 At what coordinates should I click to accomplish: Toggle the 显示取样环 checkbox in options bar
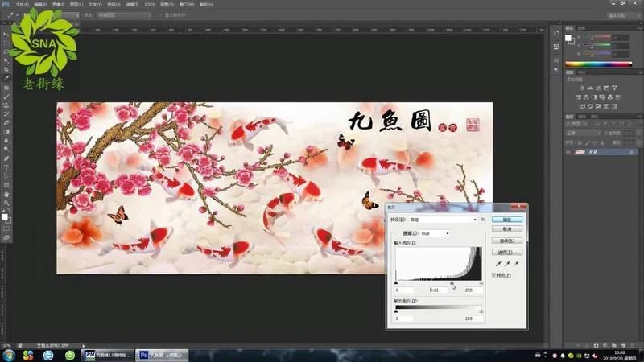pyautogui.click(x=161, y=15)
